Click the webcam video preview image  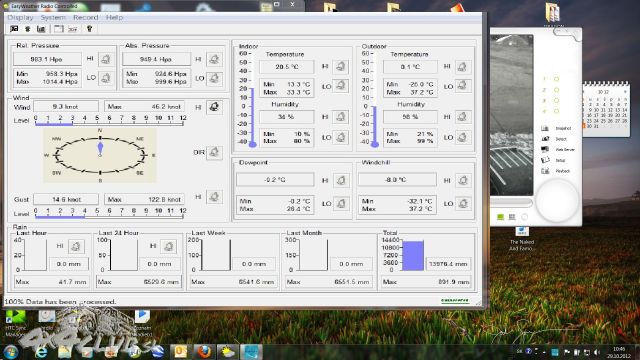[512, 115]
